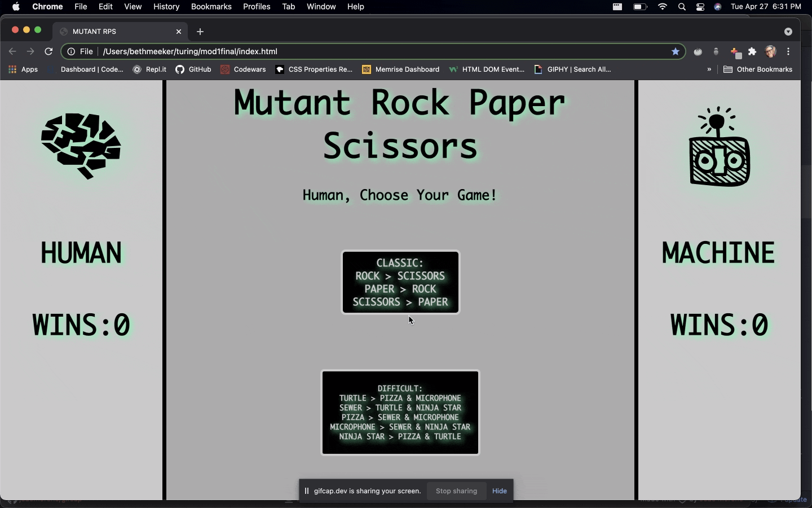Viewport: 812px width, 508px height.
Task: Hide the screen sharing notification
Action: tap(500, 491)
